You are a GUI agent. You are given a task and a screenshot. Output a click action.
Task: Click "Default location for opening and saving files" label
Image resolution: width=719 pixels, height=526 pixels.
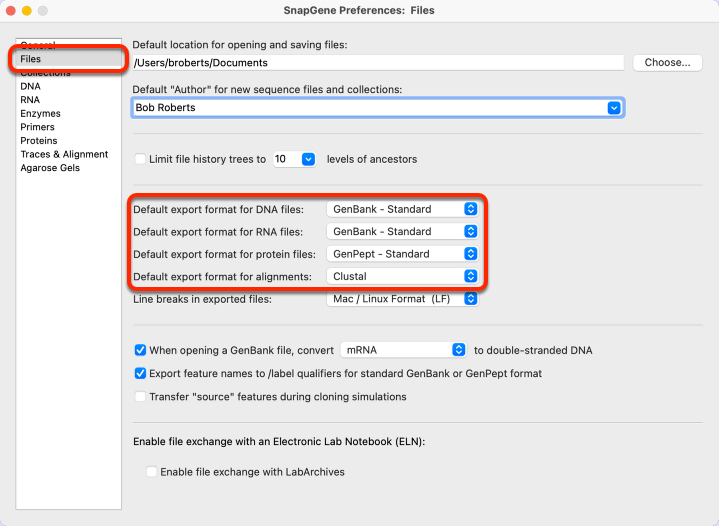click(240, 45)
